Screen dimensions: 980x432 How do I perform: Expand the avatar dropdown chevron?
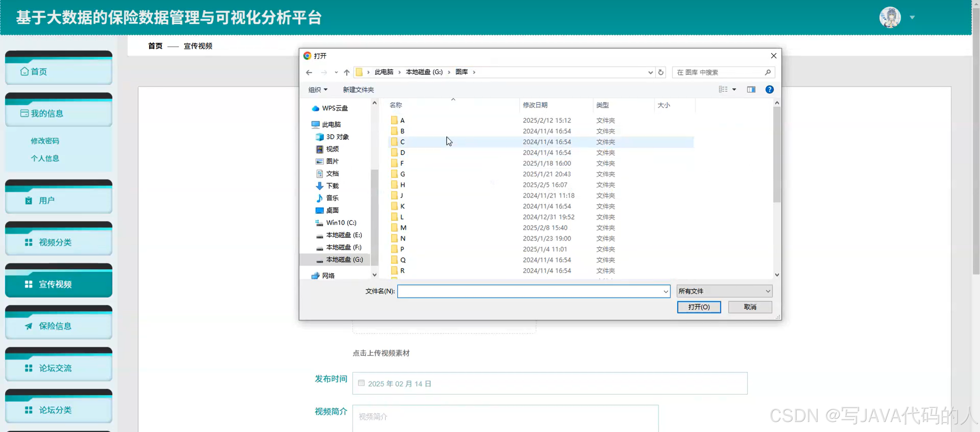click(912, 18)
